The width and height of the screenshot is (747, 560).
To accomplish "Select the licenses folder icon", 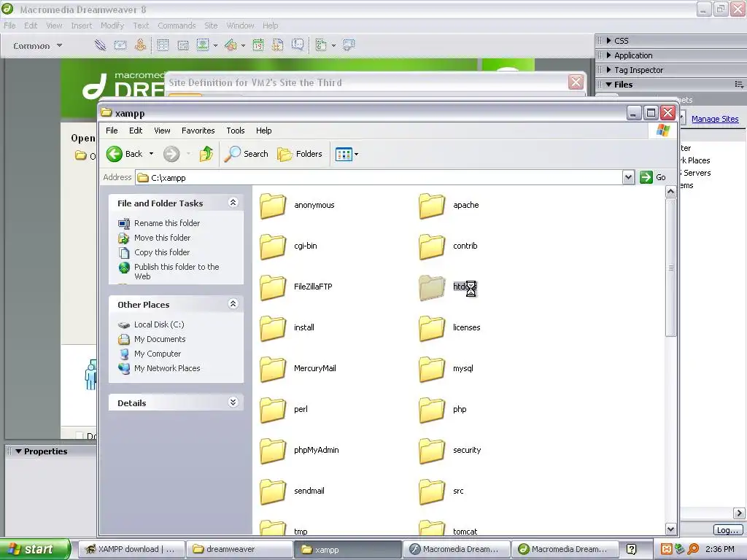I will 432,328.
